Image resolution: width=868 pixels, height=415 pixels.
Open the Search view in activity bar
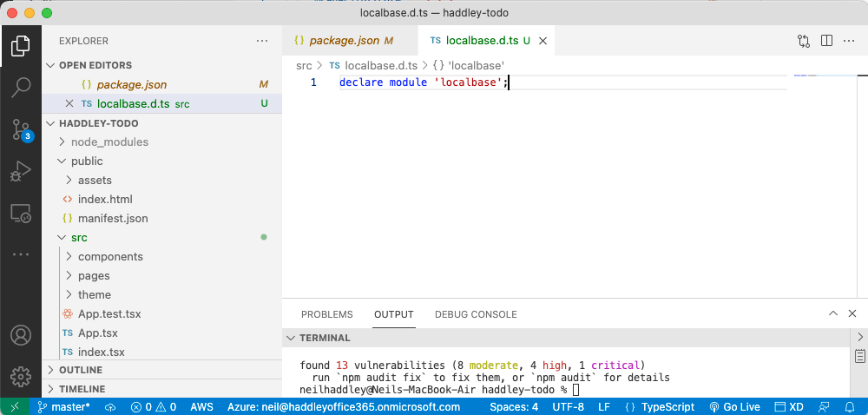point(21,87)
